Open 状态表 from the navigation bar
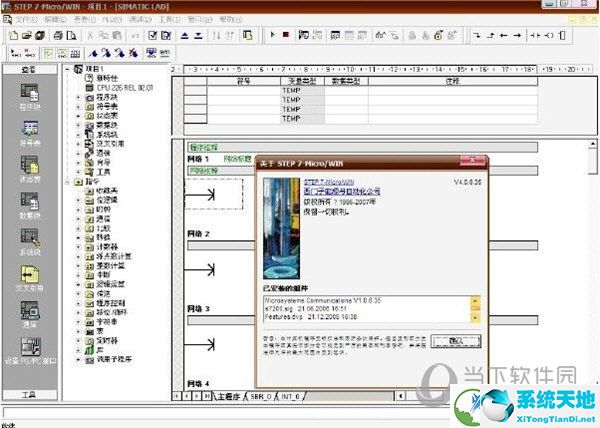Image resolution: width=600 pixels, height=428 pixels. coord(30,169)
